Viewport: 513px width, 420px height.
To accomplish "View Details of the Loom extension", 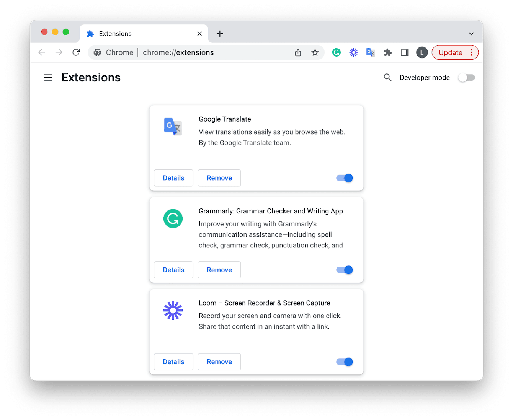I will tap(173, 361).
